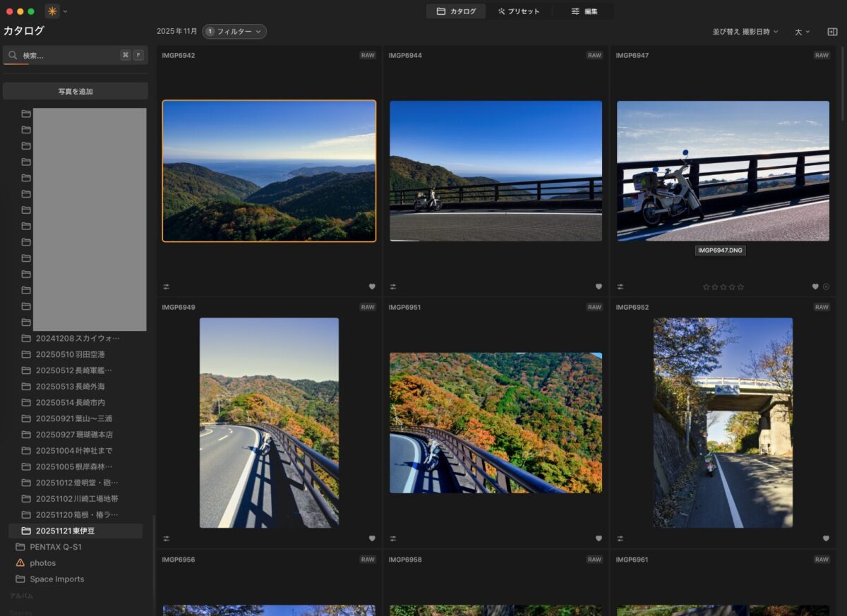Click adjustments icon under IMGP6949
Viewport: 847px width, 616px height.
click(x=166, y=538)
